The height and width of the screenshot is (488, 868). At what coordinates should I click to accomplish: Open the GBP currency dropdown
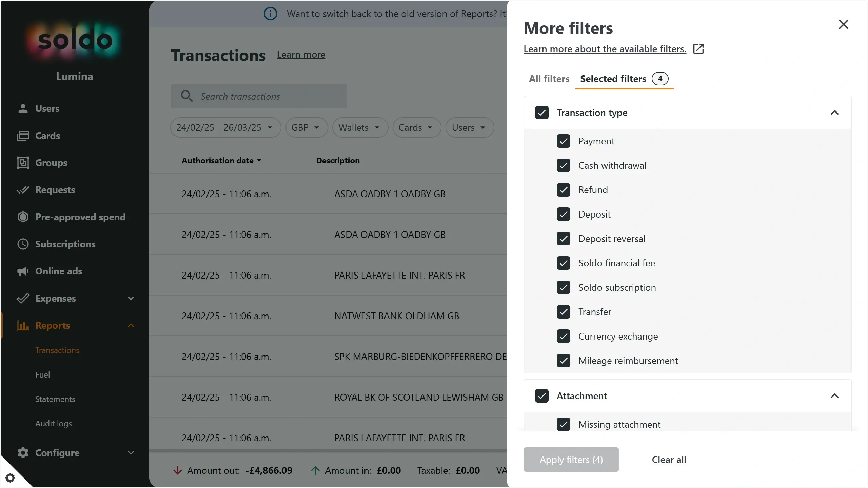(306, 127)
